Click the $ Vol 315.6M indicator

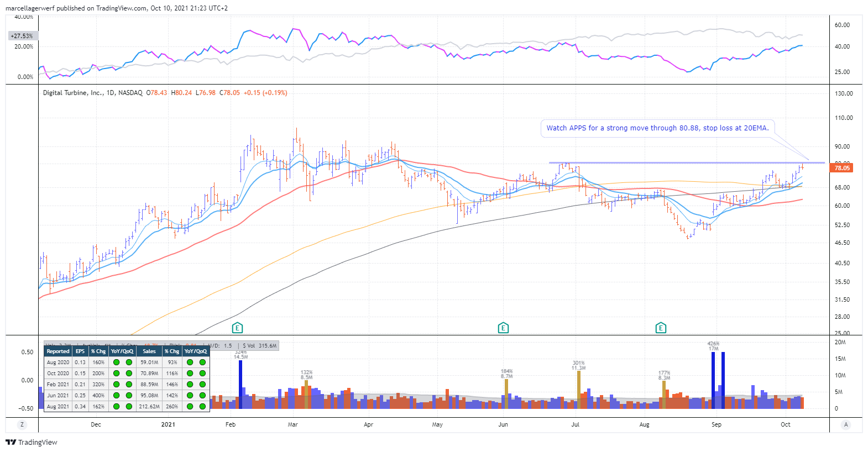pos(260,346)
